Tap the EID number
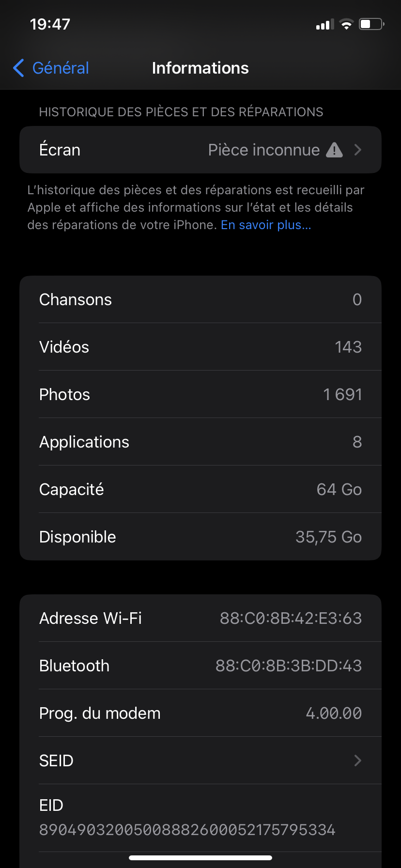 (187, 830)
